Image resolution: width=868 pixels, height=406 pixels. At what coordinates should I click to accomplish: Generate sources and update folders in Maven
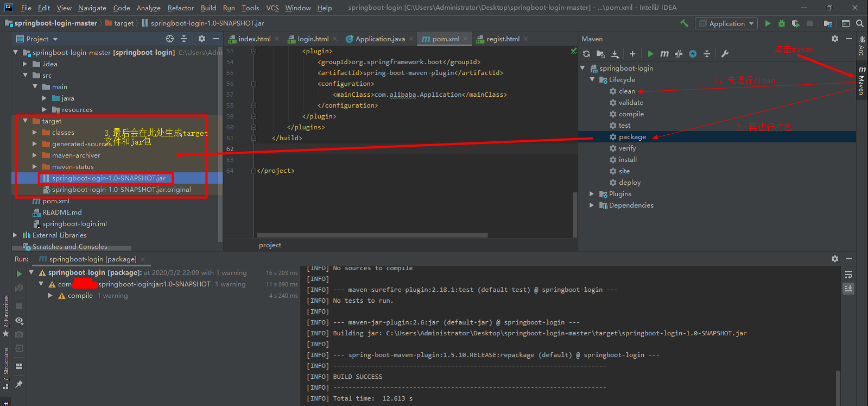600,54
